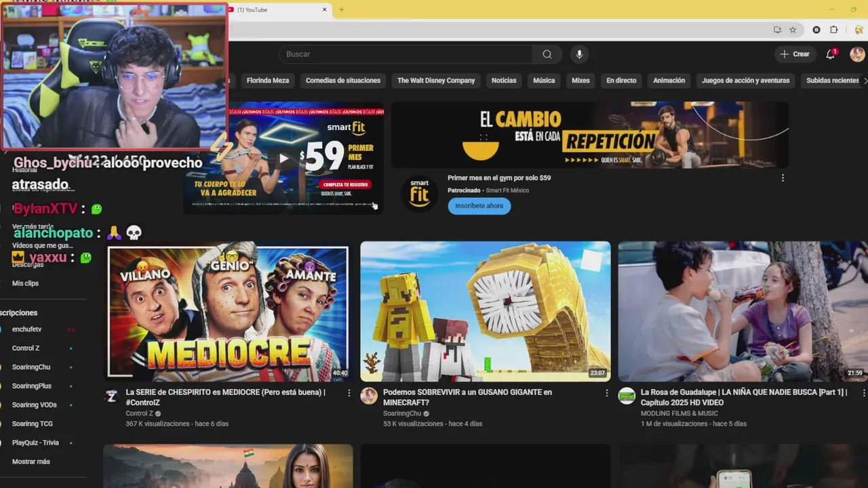Open account avatar menu in YouTube

(x=857, y=54)
